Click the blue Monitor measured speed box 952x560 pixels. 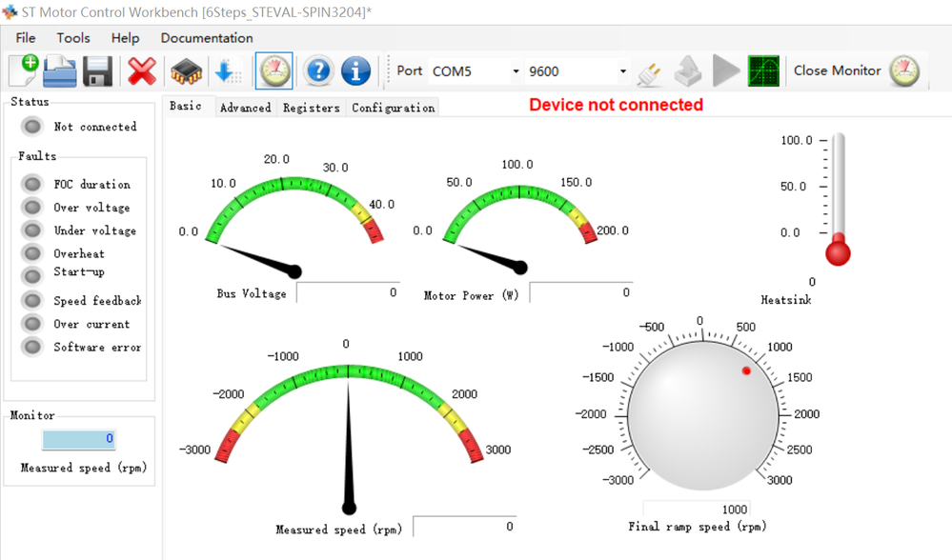79,439
